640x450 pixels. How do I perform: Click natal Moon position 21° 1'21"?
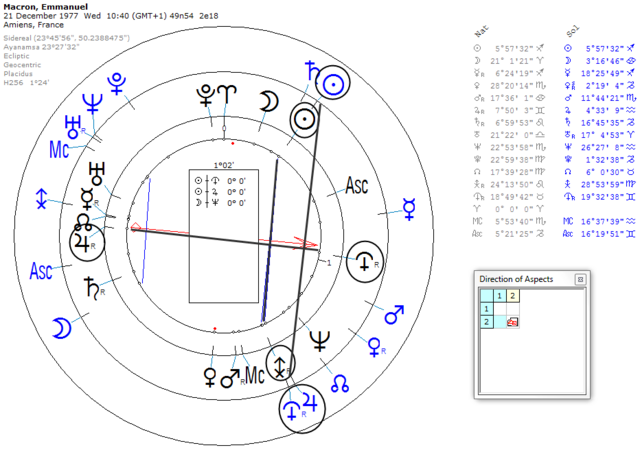coord(512,61)
